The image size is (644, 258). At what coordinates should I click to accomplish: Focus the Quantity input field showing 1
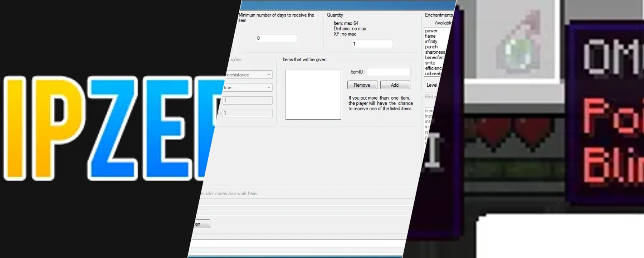(x=372, y=44)
